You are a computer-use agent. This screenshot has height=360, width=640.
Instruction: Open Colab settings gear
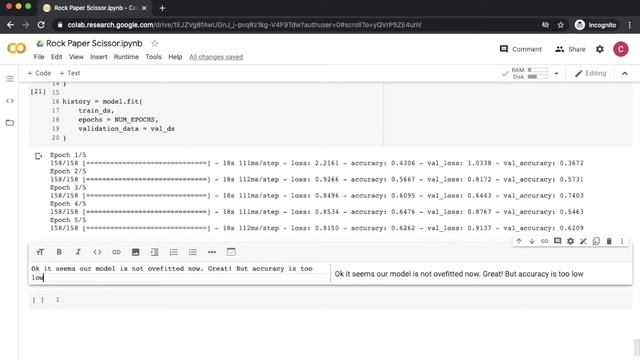(x=600, y=49)
